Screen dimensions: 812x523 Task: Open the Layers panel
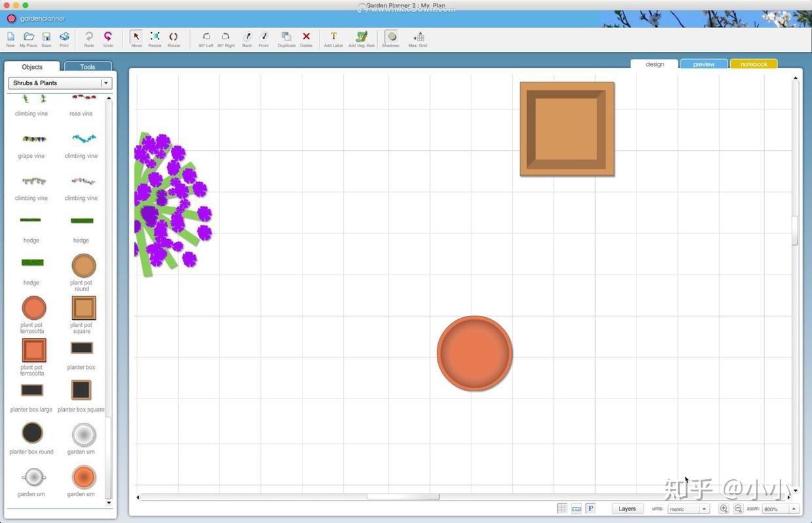(626, 508)
